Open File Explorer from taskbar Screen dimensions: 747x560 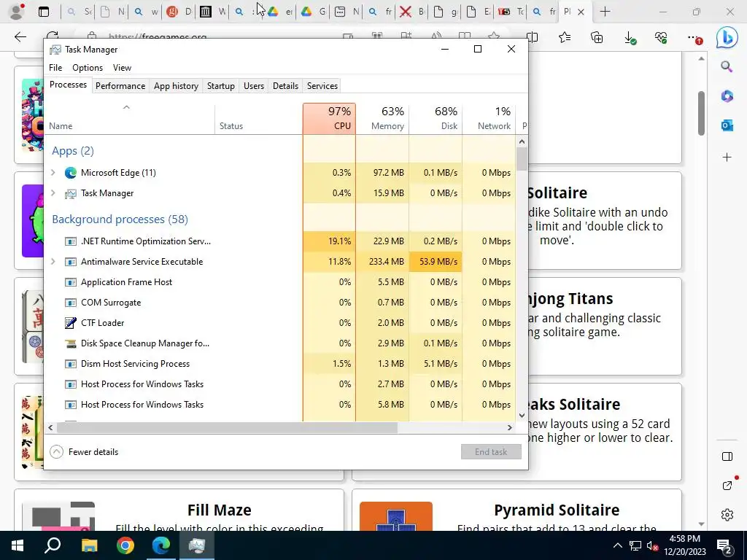[x=89, y=545]
